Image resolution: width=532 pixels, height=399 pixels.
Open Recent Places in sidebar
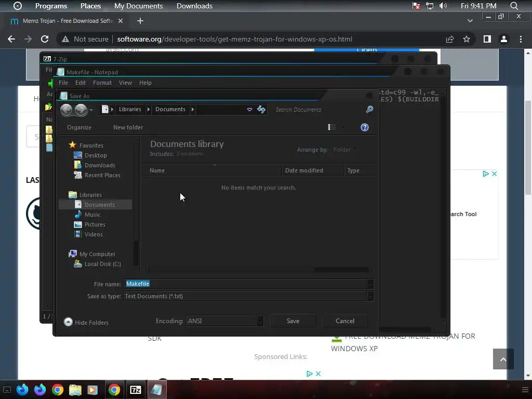pyautogui.click(x=102, y=175)
